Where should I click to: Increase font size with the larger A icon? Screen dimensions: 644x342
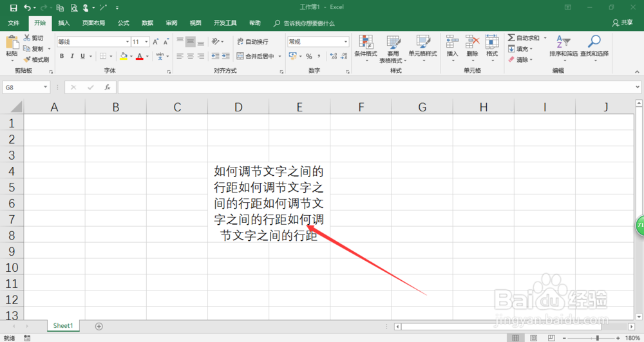(x=156, y=41)
